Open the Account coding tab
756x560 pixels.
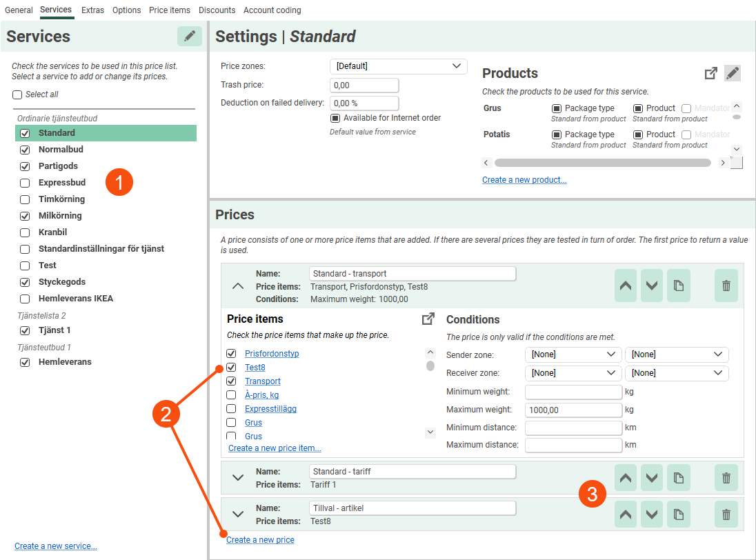tap(272, 10)
